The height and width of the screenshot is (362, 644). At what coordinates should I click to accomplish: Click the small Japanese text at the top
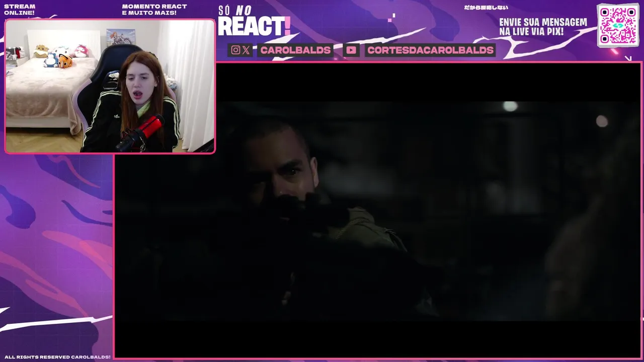point(486,8)
